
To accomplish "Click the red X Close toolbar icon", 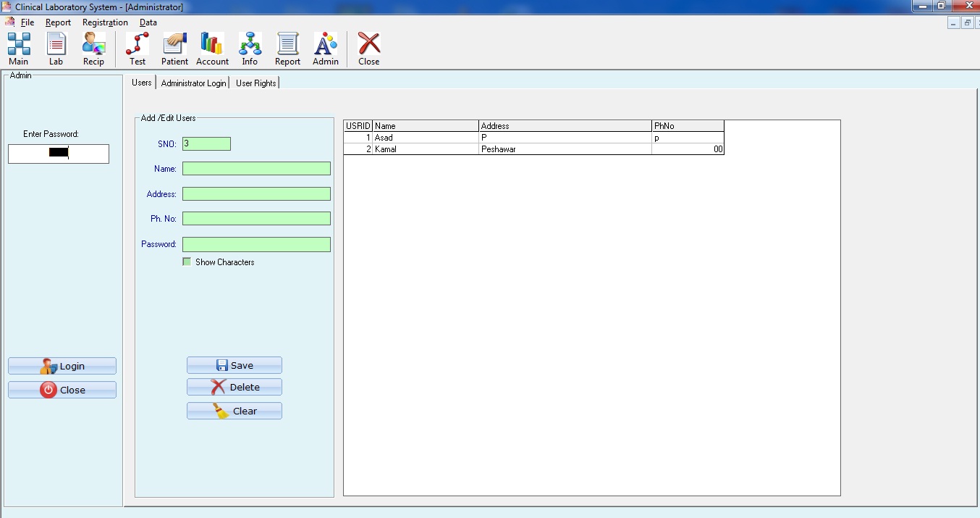I will click(369, 49).
